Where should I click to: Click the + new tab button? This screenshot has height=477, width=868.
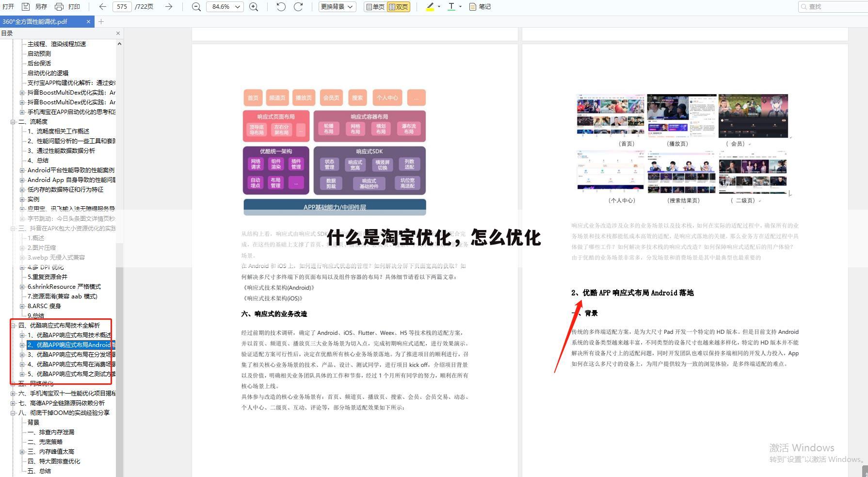coord(101,21)
